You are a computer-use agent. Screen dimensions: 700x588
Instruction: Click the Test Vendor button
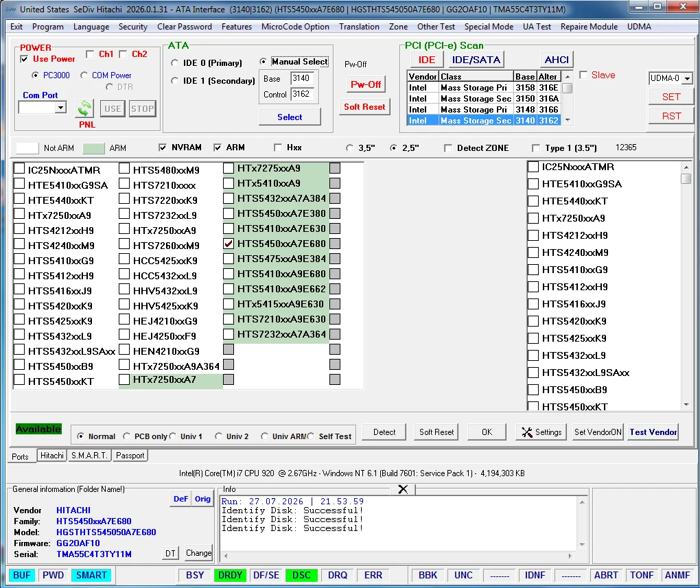point(653,432)
